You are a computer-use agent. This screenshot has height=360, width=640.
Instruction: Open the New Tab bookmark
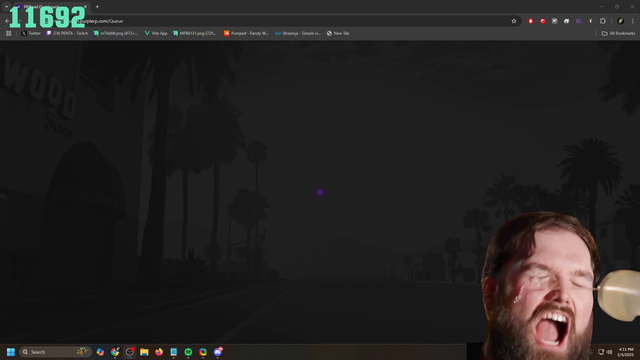338,33
